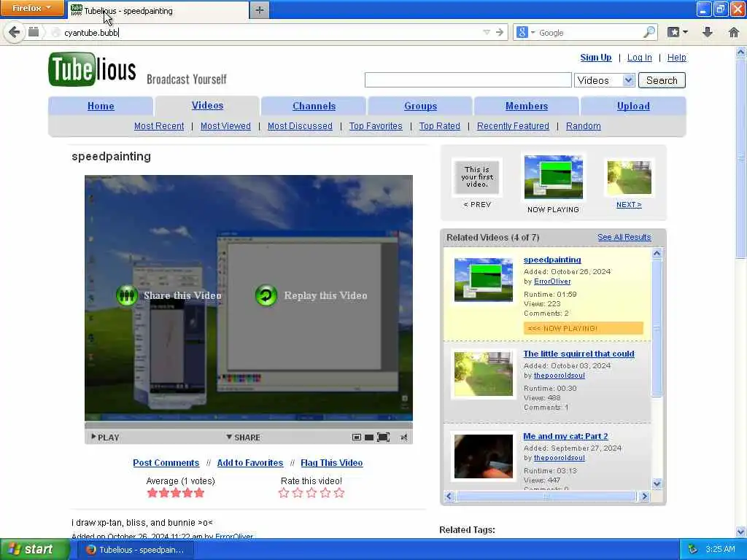Open the address bar history dropdown arrow
The image size is (747, 560).
pyautogui.click(x=487, y=32)
